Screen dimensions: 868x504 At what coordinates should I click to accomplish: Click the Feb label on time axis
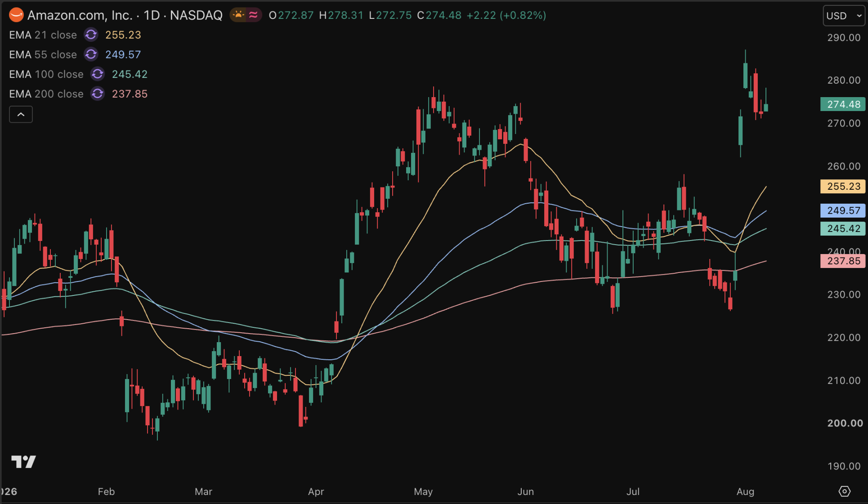(107, 491)
